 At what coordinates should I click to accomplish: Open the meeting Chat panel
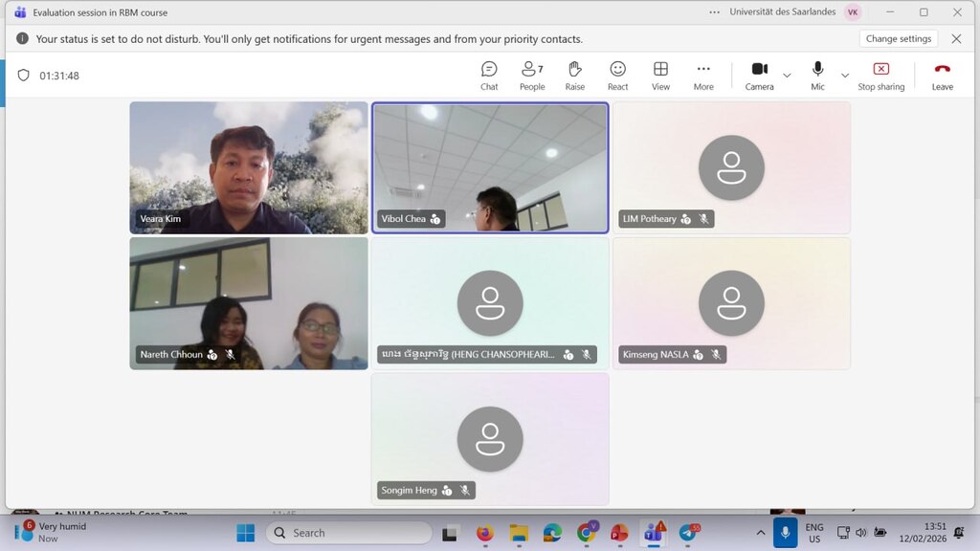click(489, 75)
